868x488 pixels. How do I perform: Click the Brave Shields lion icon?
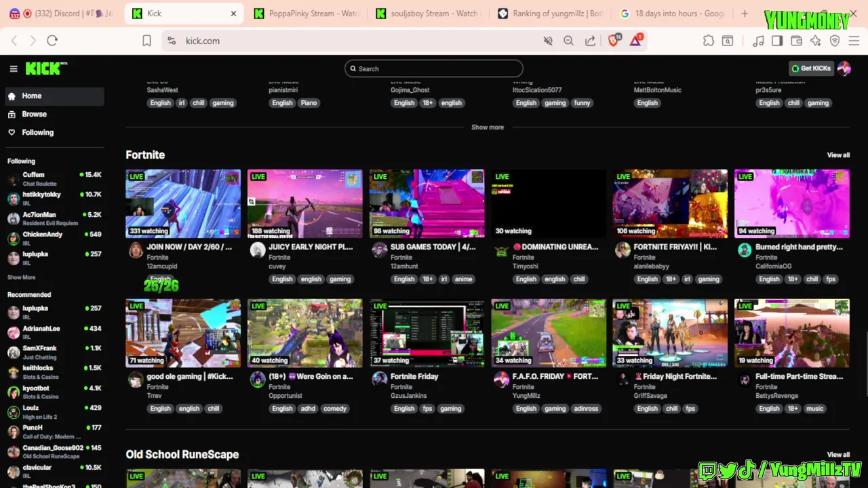(614, 41)
